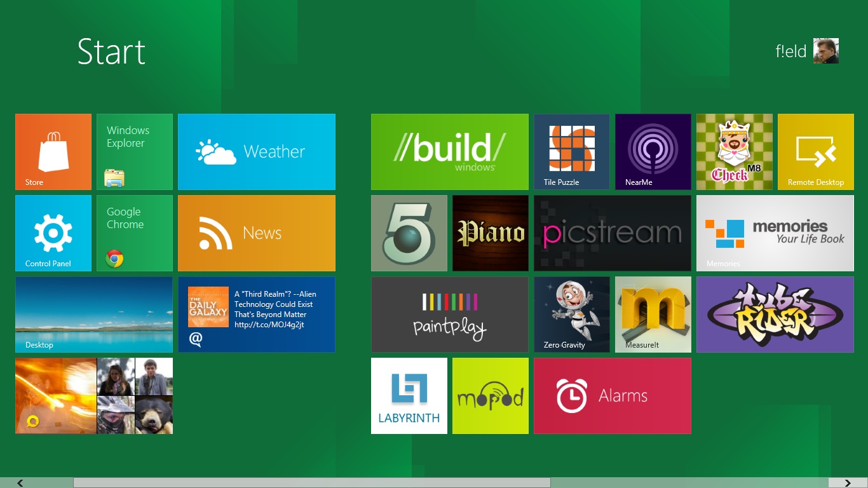Open the News feed tile
868x488 pixels.
coord(257,233)
